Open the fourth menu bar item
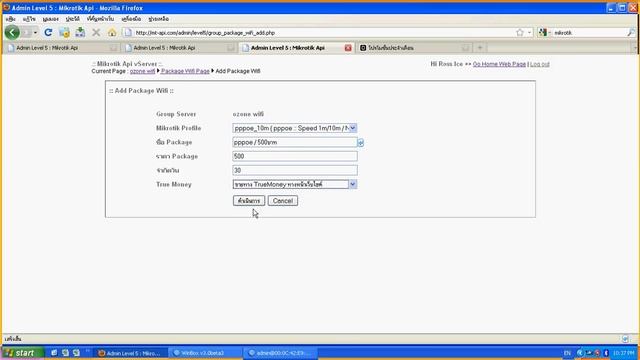Screen dimensions: 640x360 [x=73, y=19]
